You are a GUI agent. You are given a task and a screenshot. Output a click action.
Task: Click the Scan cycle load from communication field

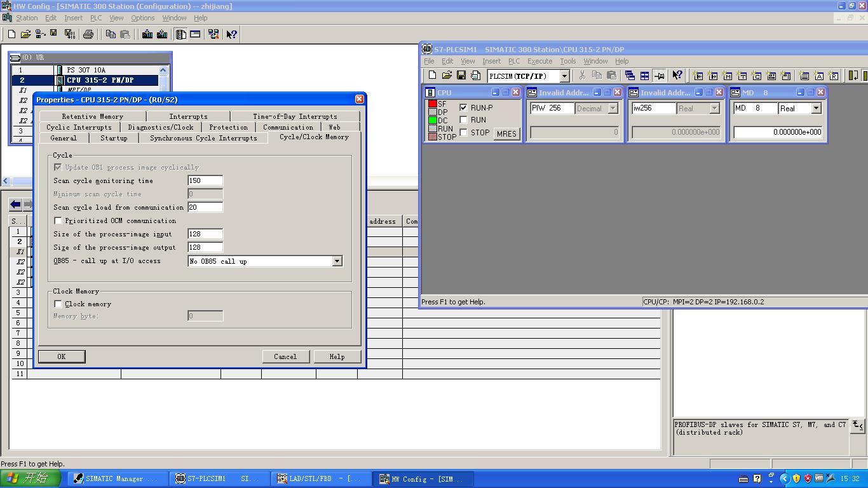pyautogui.click(x=205, y=207)
